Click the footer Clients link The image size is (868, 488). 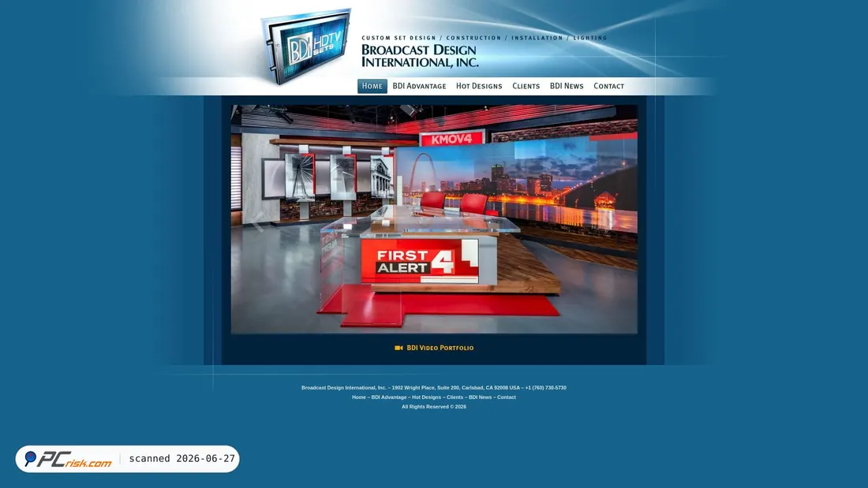455,397
